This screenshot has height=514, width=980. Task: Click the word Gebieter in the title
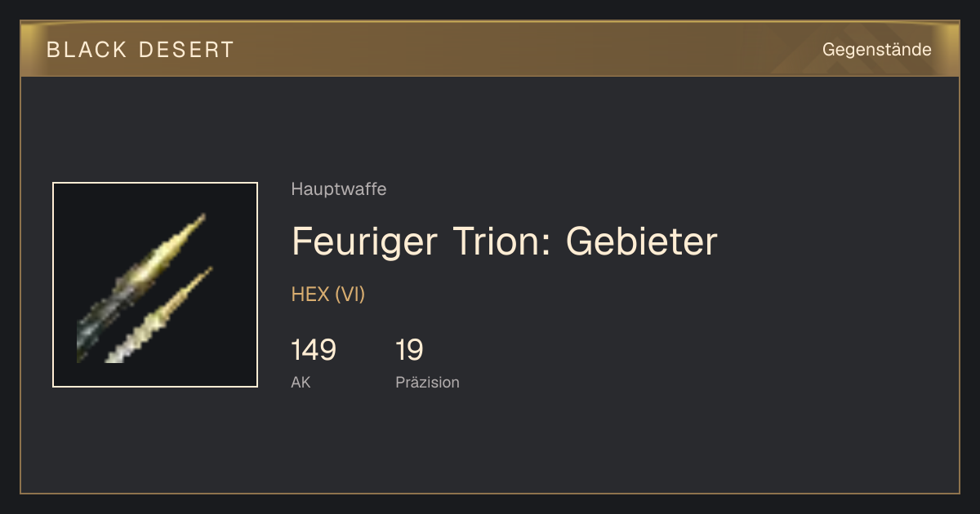(x=641, y=241)
